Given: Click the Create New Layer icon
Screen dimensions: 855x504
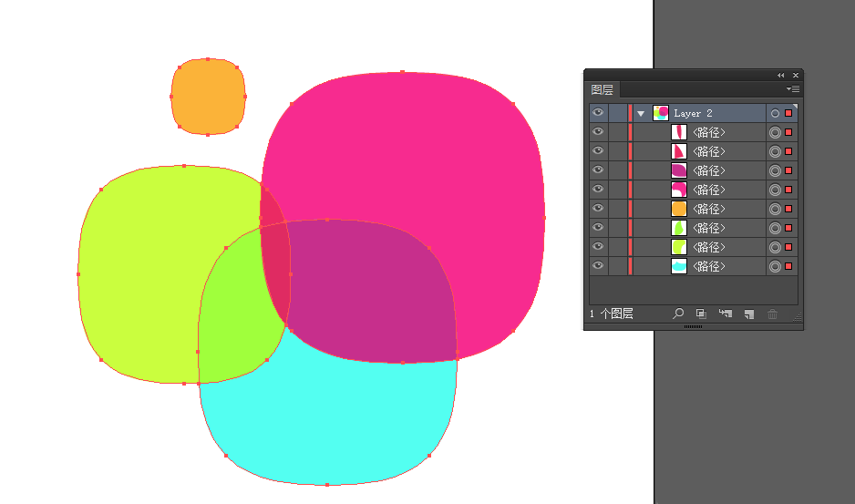Looking at the screenshot, I should coord(749,314).
